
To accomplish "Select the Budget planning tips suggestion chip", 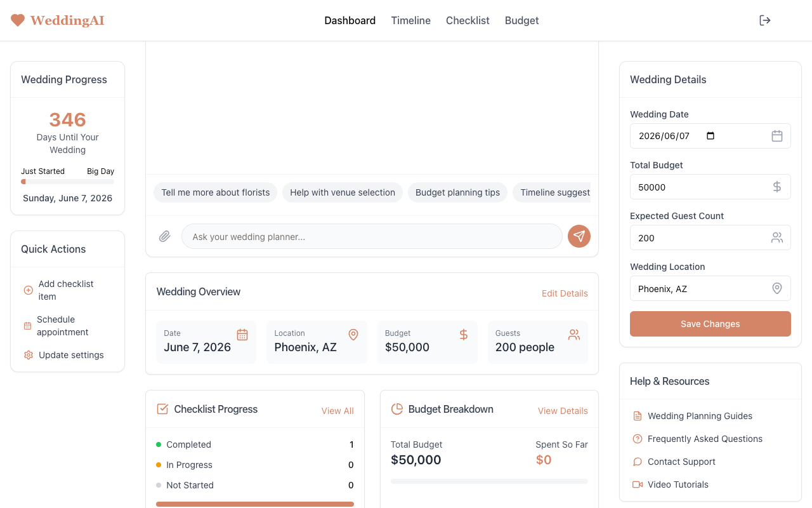I will (457, 192).
